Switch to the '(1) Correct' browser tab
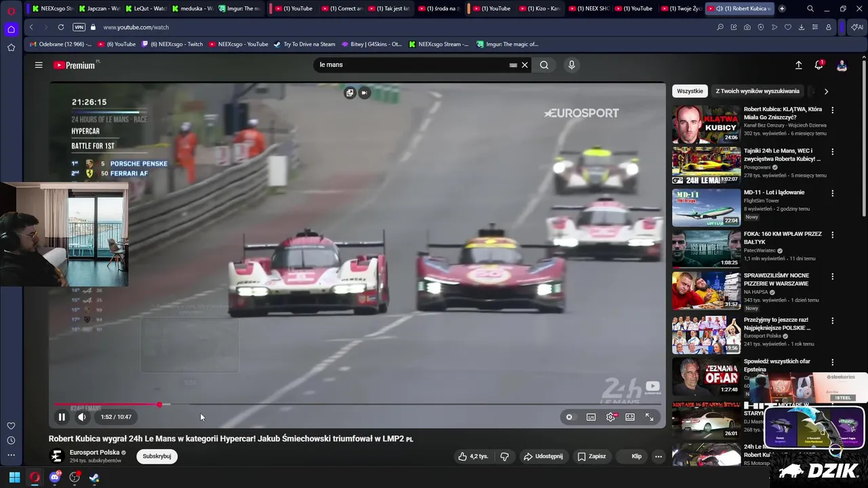Screen dimensions: 868x488 pos(342,8)
